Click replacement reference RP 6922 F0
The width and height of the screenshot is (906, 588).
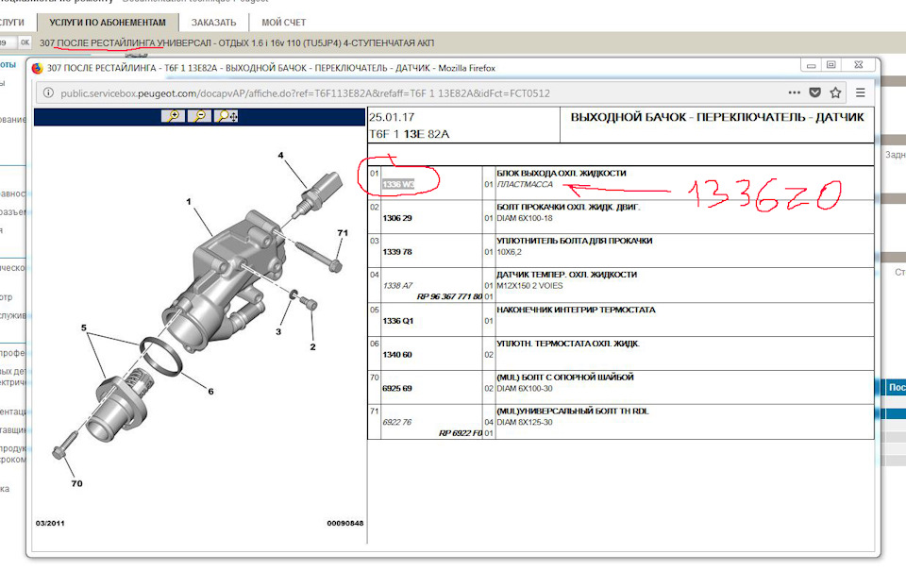[x=461, y=433]
